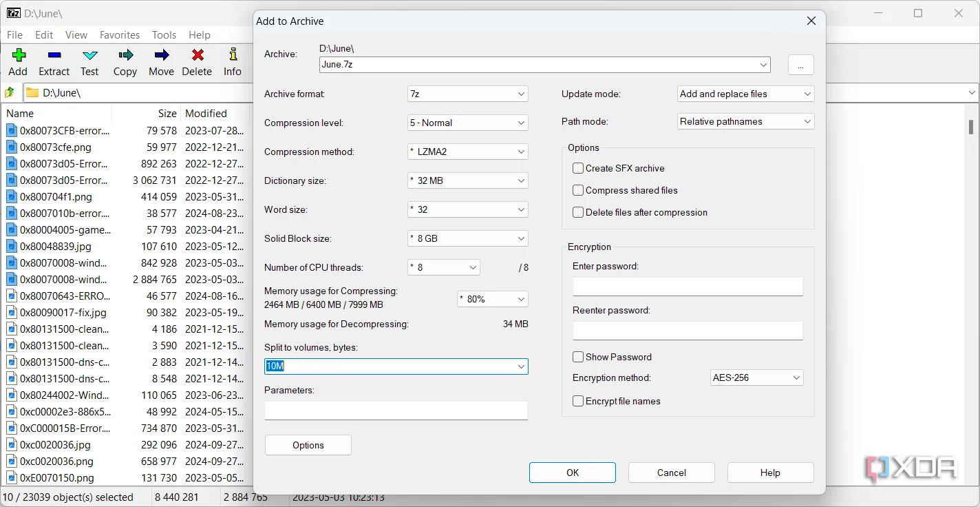Click the Options button under Parameters
The width and height of the screenshot is (980, 507).
tap(308, 445)
